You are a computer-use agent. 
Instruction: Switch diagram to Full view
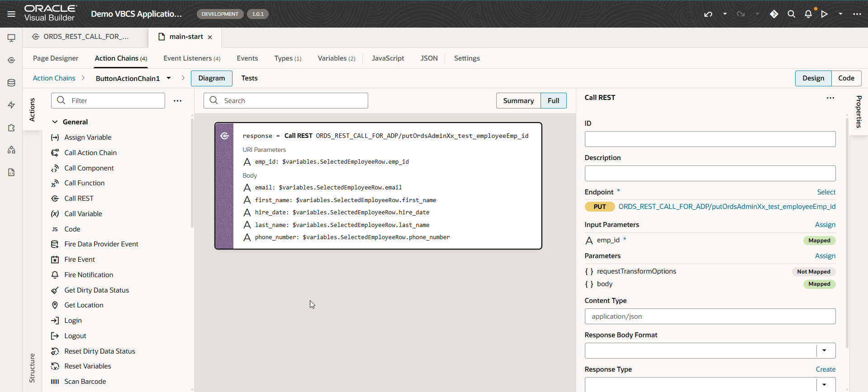pos(553,101)
